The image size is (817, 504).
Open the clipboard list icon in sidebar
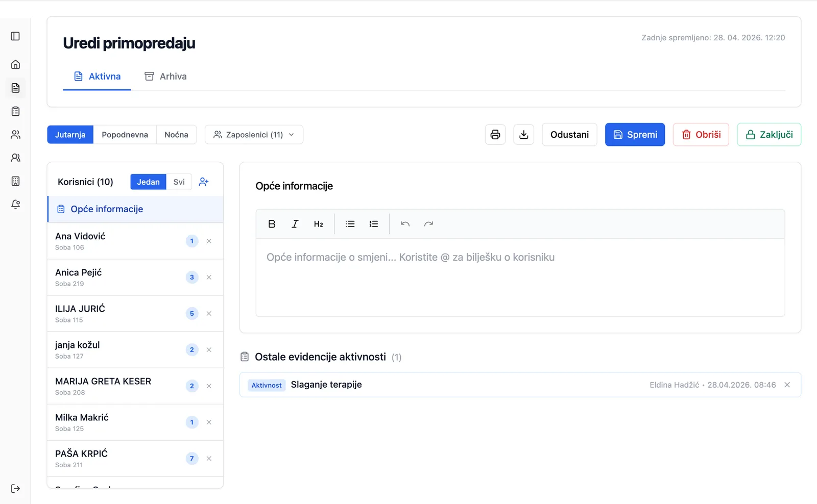[15, 111]
